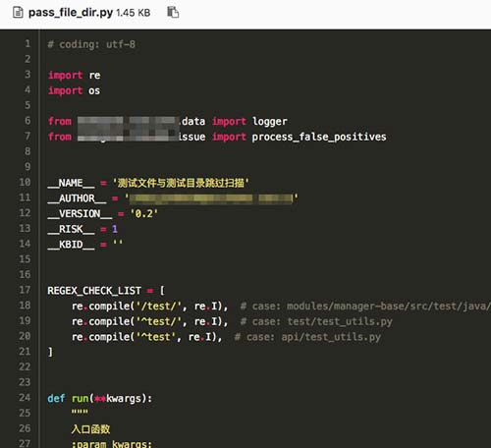This screenshot has height=448, width=491.
Task: Click the __RISK__ variable line
Action: [x=82, y=229]
